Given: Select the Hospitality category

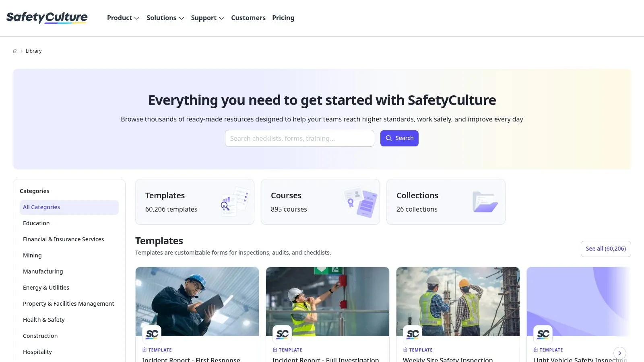Looking at the screenshot, I should (69, 352).
